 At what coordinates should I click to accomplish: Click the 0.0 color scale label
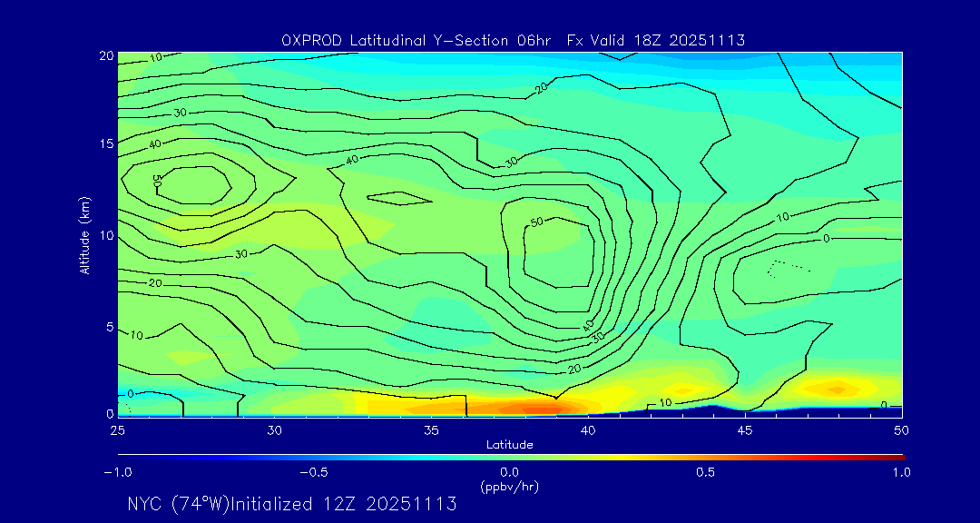coord(510,472)
